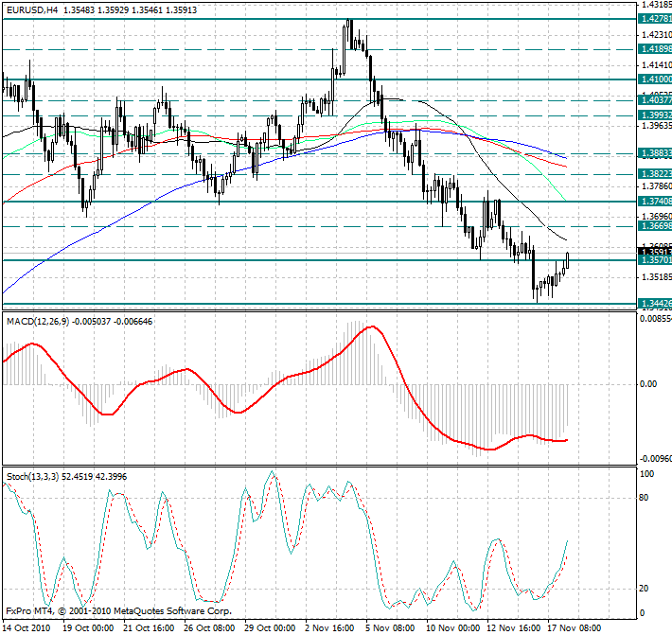Select the 26 Oct 08:00 time marker
The image size is (672, 635).
click(x=209, y=626)
